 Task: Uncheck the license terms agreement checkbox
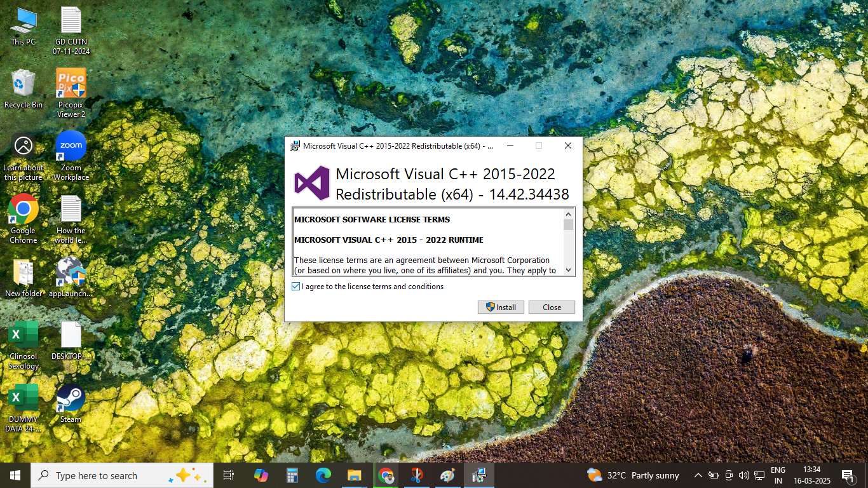295,287
